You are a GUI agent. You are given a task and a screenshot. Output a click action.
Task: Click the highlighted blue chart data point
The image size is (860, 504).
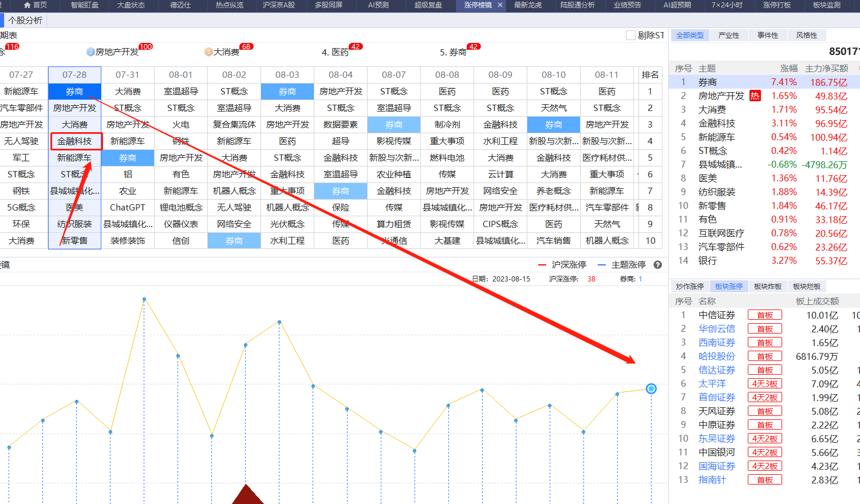[x=651, y=389]
